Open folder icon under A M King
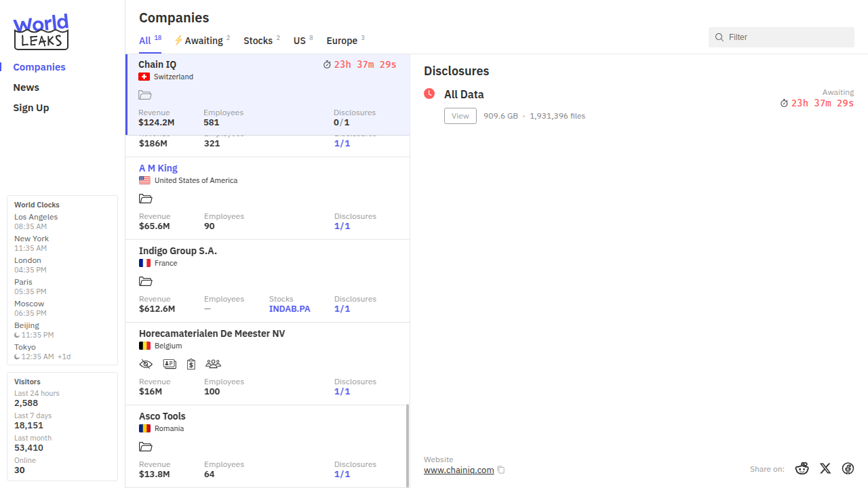Viewport: 868px width, 488px height. (x=146, y=199)
